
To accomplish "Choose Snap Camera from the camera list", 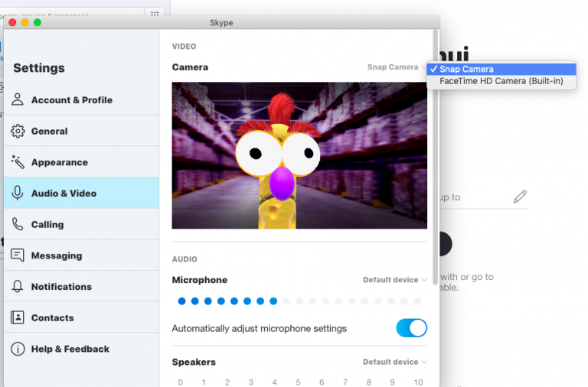I will pos(466,69).
